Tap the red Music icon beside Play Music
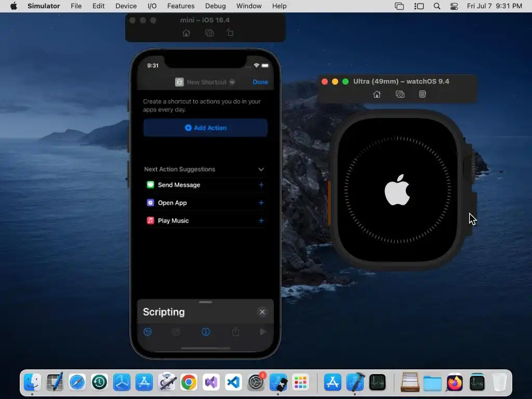 point(150,220)
